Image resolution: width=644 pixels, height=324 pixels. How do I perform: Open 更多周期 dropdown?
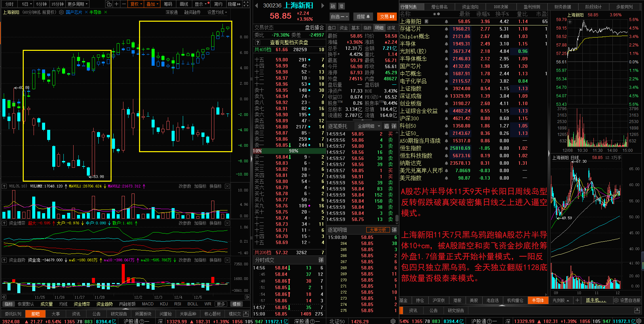point(78,4)
